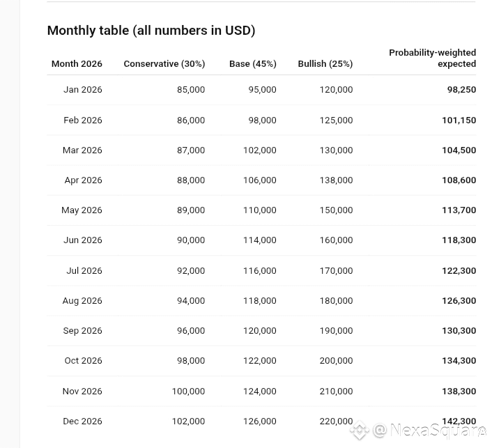This screenshot has width=492, height=448.
Task: Click the Mar 2026 base value 102,000
Action: point(259,150)
